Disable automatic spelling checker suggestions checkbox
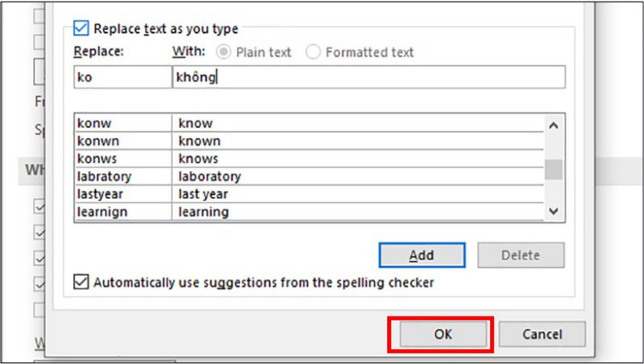 [81, 283]
